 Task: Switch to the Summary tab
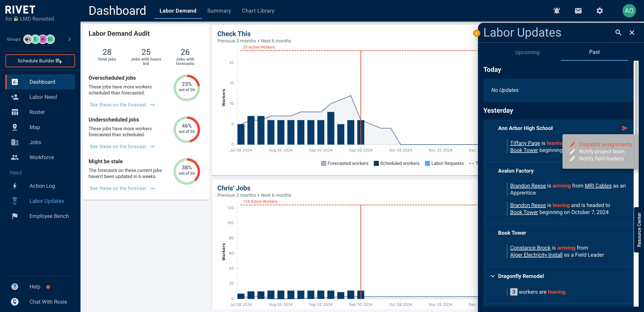click(219, 11)
